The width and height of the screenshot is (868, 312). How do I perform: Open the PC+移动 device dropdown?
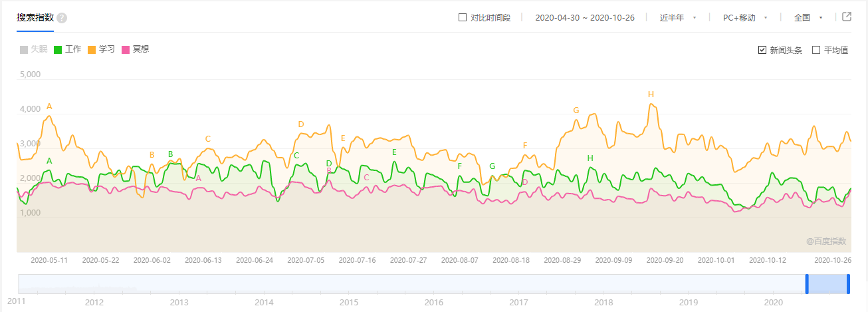point(745,18)
